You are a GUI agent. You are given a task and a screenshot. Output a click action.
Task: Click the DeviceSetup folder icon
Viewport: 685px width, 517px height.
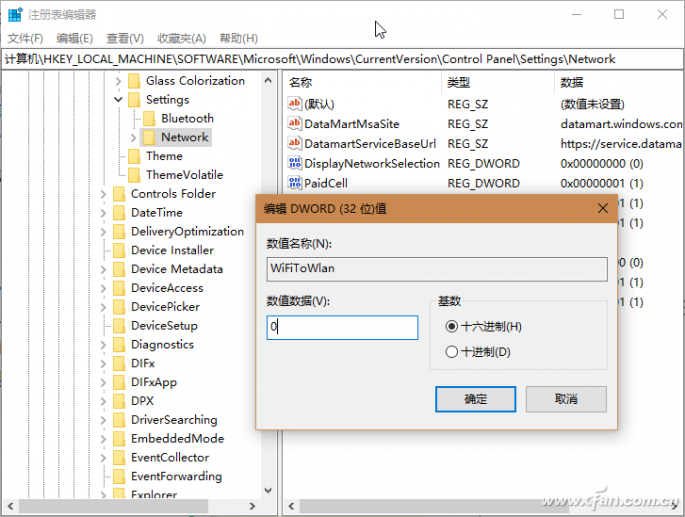(119, 326)
